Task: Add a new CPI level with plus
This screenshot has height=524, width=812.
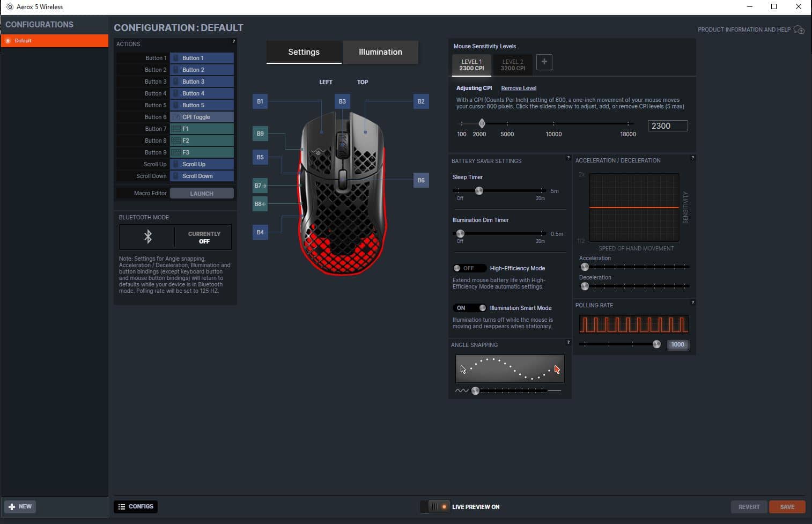Action: (x=544, y=62)
